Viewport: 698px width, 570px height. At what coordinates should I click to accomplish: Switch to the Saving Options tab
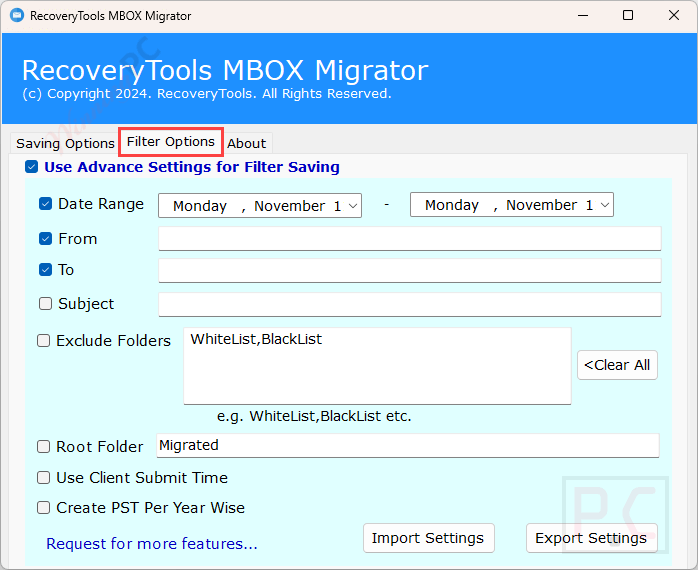[x=65, y=143]
